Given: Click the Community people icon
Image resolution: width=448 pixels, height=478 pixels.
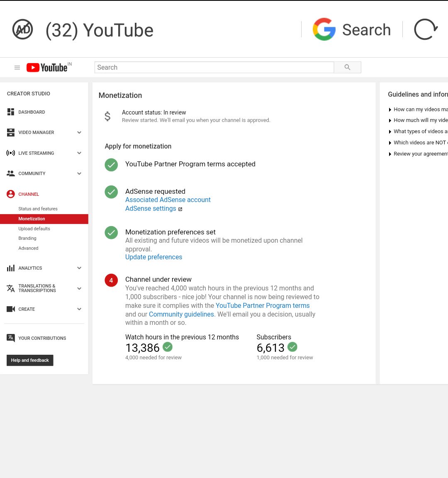Looking at the screenshot, I should tap(11, 173).
